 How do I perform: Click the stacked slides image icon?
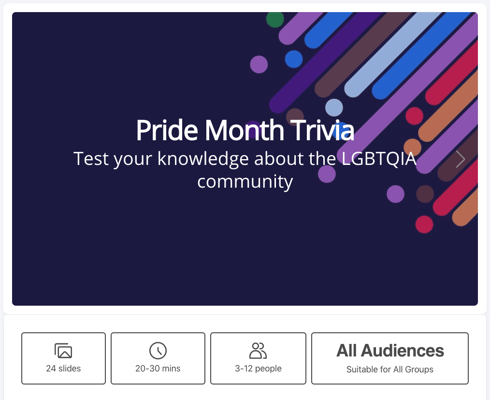tap(63, 351)
